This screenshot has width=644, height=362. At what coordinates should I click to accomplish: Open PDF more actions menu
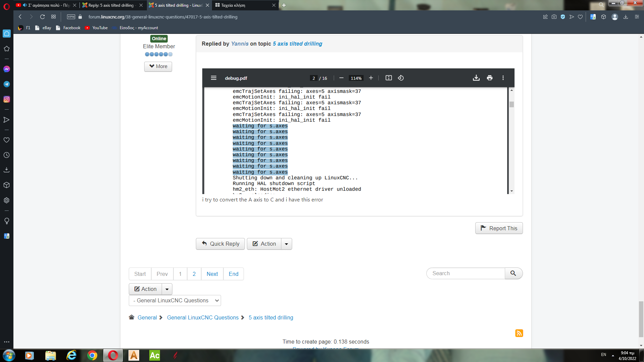pos(503,78)
